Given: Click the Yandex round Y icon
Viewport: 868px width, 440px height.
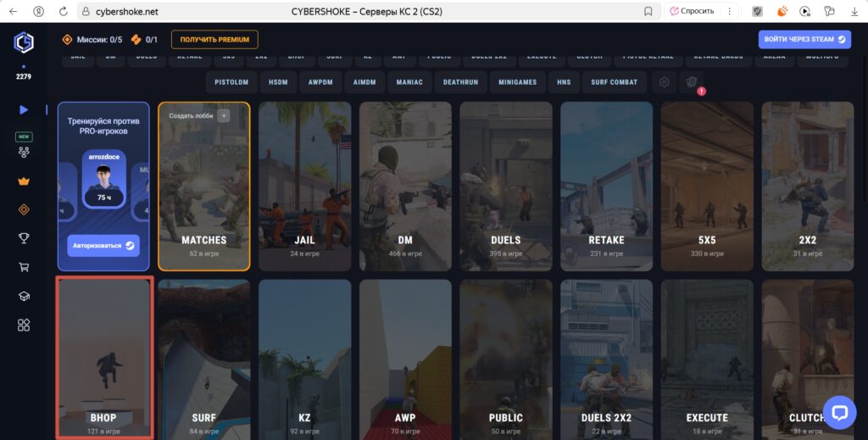Looking at the screenshot, I should 38,11.
